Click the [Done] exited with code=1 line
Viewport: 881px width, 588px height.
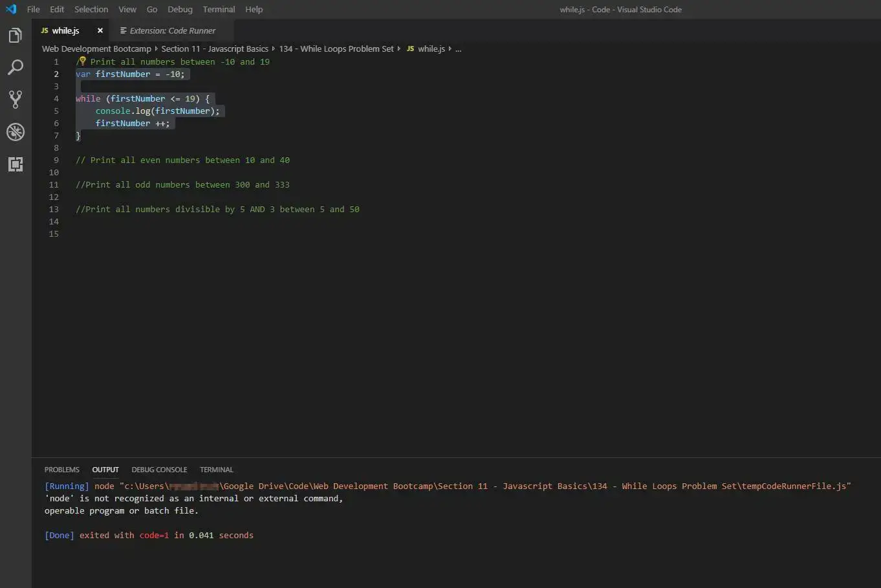[x=149, y=535]
